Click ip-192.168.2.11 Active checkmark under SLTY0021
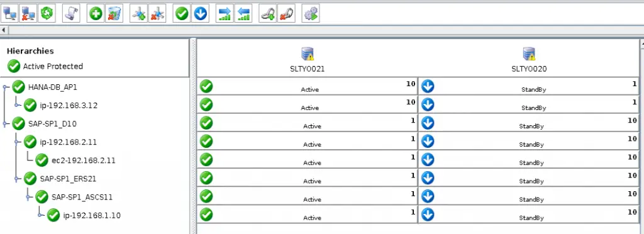Screen dimensions: 644x234 pos(206,142)
